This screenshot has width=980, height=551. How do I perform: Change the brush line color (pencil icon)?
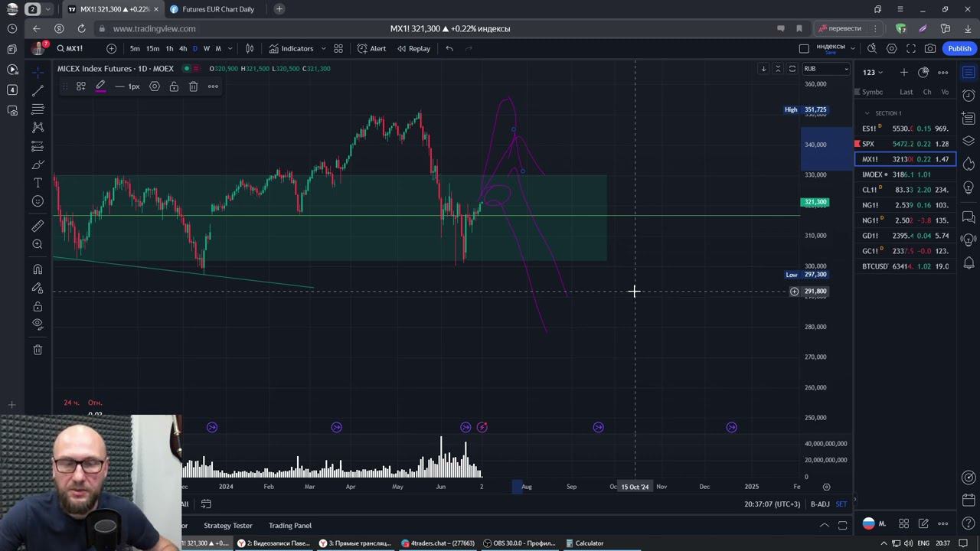[x=100, y=86]
